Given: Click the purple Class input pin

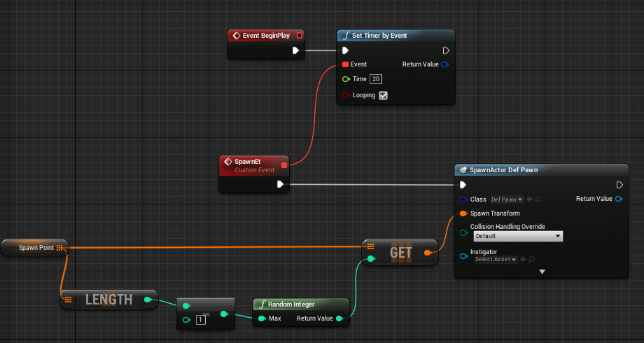Looking at the screenshot, I should (x=463, y=199).
